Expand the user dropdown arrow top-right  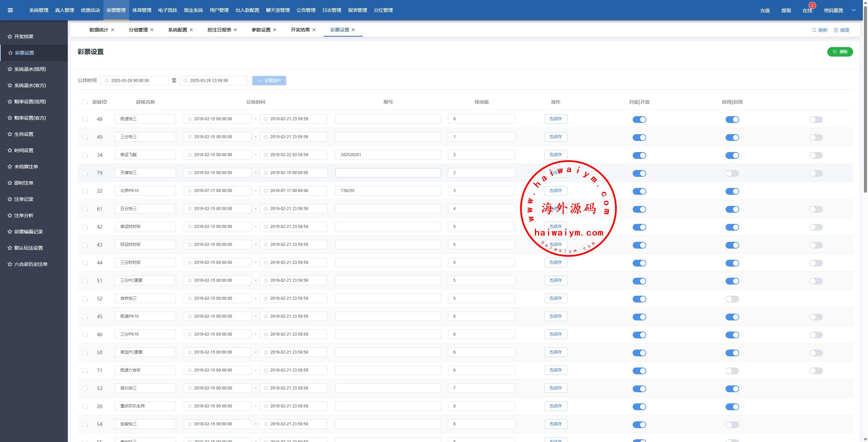pyautogui.click(x=854, y=10)
